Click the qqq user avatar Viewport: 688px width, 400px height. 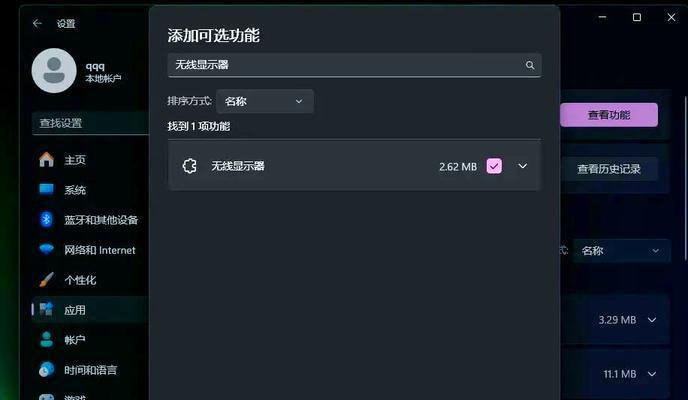tap(54, 71)
